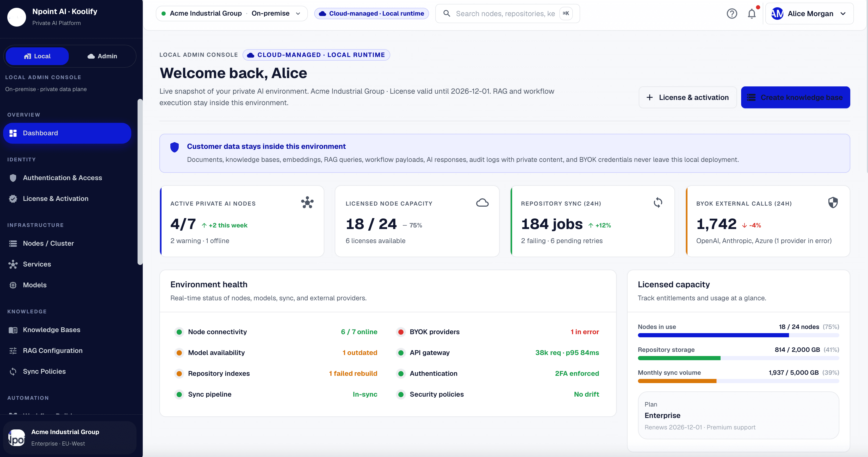Open the Acme Industrial Group environment dropdown
The height and width of the screenshot is (457, 868).
click(x=232, y=14)
